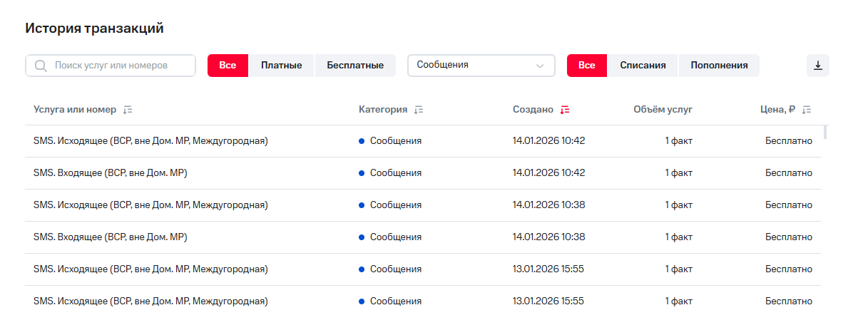This screenshot has height=320, width=868.
Task: Click blue category dot in last row
Action: (362, 301)
